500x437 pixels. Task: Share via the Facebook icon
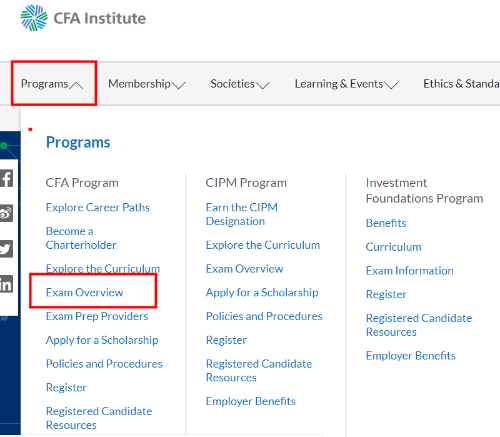pos(6,178)
